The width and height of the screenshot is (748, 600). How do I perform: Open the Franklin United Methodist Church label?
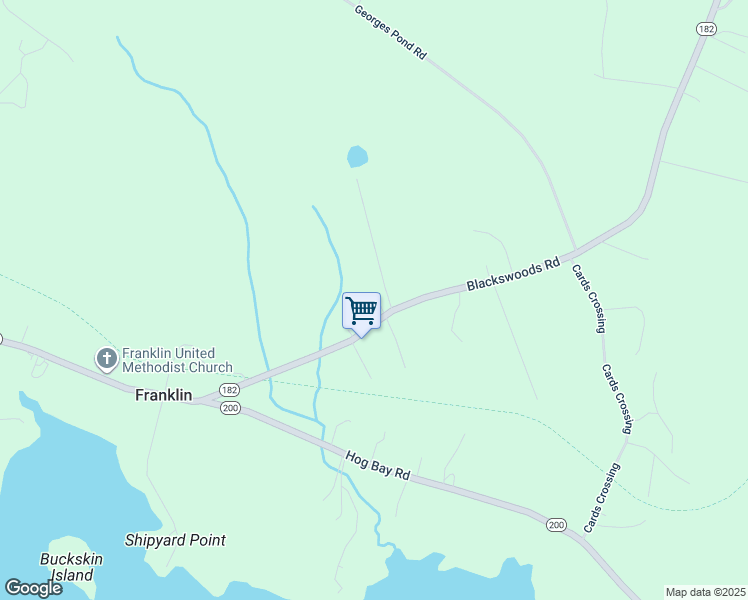(x=177, y=360)
